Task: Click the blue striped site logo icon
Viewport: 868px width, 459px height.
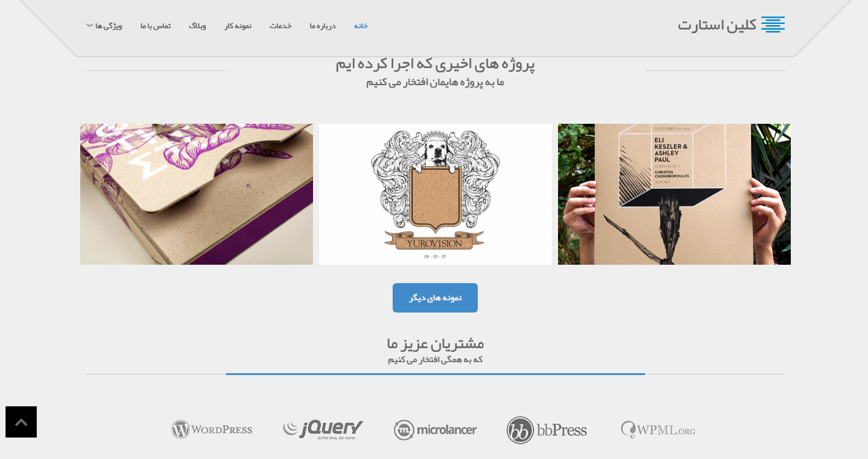Action: (x=773, y=25)
